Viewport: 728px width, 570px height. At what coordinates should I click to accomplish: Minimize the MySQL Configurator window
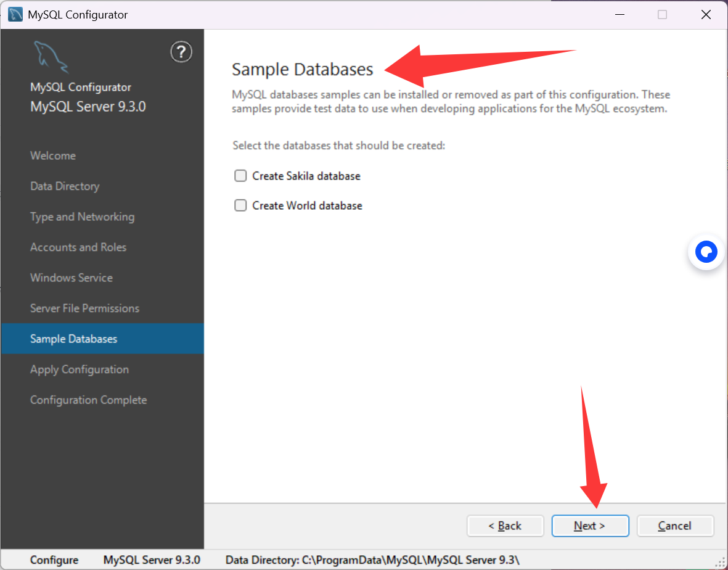point(620,14)
